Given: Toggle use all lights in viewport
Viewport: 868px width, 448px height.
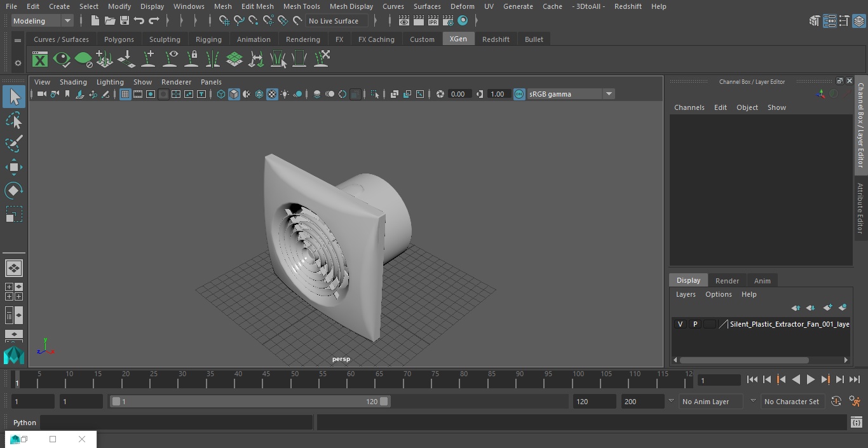Looking at the screenshot, I should click(285, 94).
